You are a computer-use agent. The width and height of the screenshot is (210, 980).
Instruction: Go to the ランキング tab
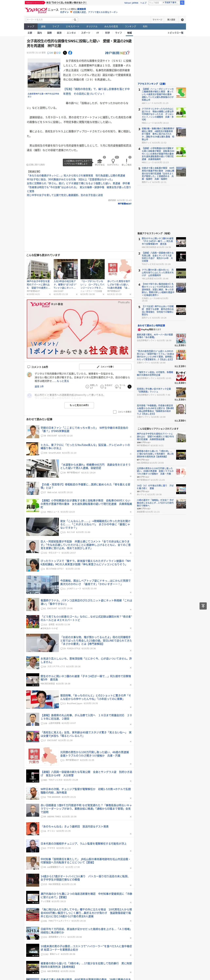[x=130, y=27]
